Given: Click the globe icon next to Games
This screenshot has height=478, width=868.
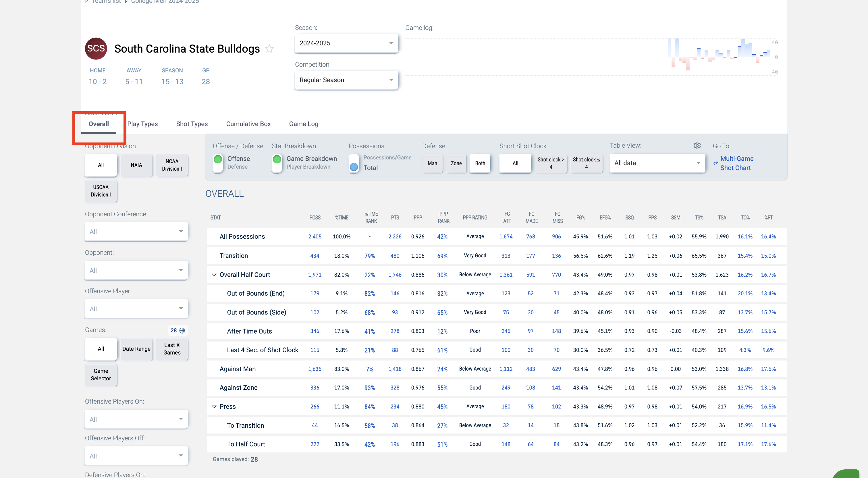Looking at the screenshot, I should tap(182, 330).
